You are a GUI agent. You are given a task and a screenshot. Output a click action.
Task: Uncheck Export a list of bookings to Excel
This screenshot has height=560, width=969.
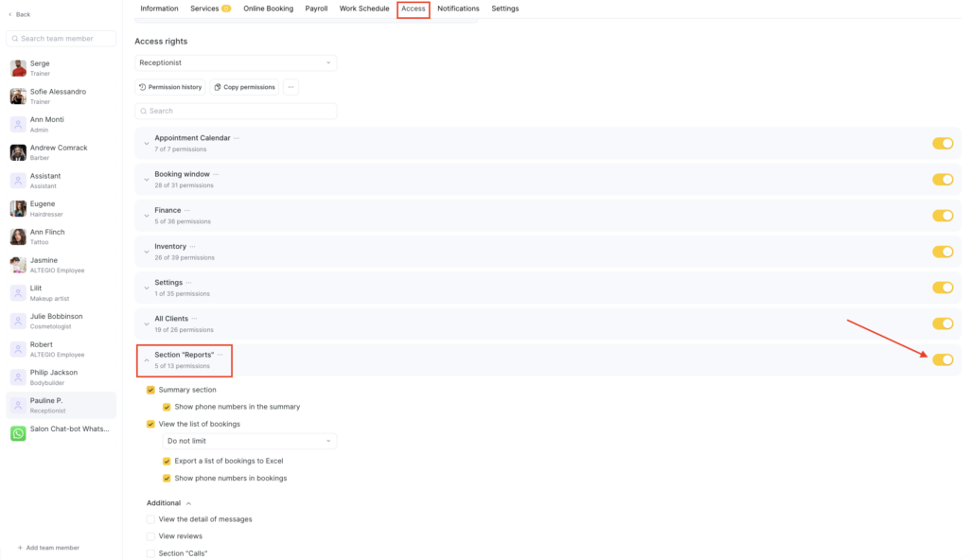coord(167,462)
